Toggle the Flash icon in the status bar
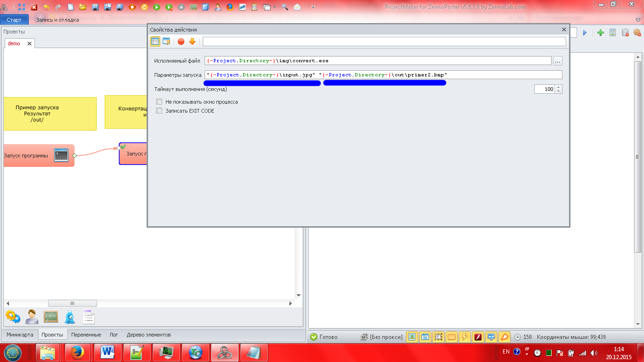644x362 pixels. coord(478,337)
